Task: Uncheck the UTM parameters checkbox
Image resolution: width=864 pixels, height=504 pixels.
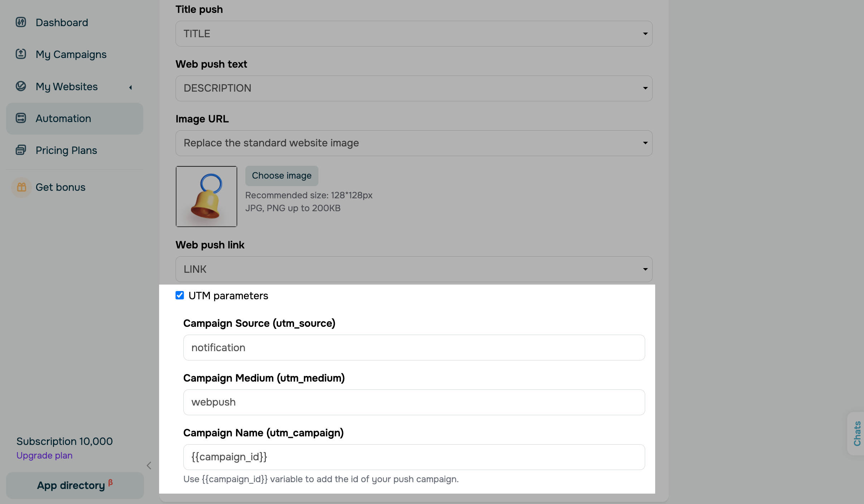Action: point(180,295)
